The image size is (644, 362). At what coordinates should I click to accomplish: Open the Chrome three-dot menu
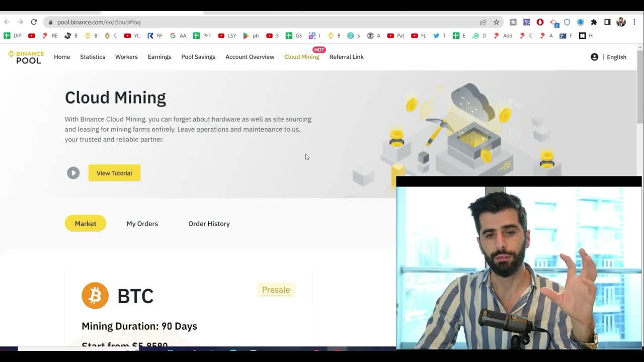pyautogui.click(x=634, y=22)
